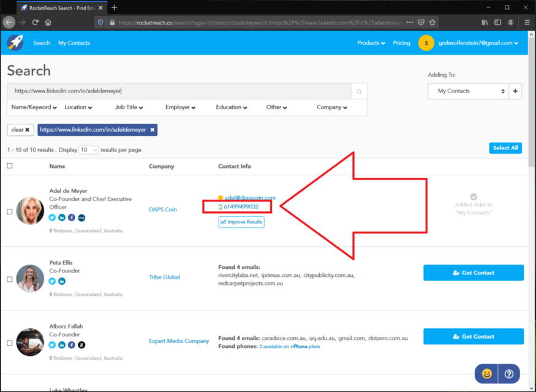Click the adel@dapscoin.com email link

coord(250,198)
